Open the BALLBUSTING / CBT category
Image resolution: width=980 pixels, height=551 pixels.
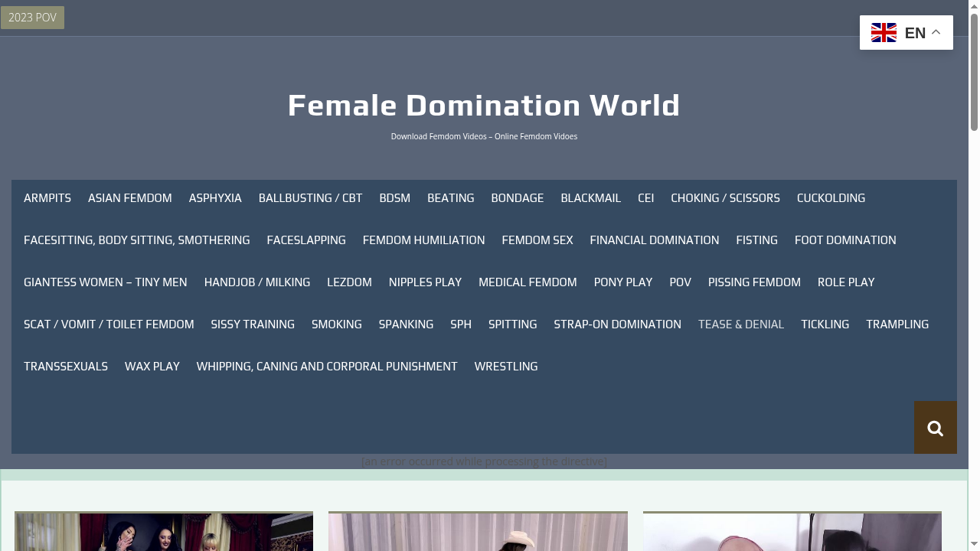pyautogui.click(x=310, y=197)
